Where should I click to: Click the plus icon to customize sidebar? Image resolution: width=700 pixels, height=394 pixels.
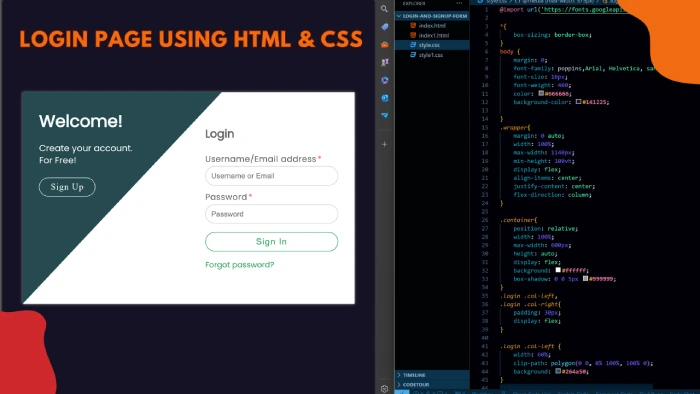click(x=384, y=144)
